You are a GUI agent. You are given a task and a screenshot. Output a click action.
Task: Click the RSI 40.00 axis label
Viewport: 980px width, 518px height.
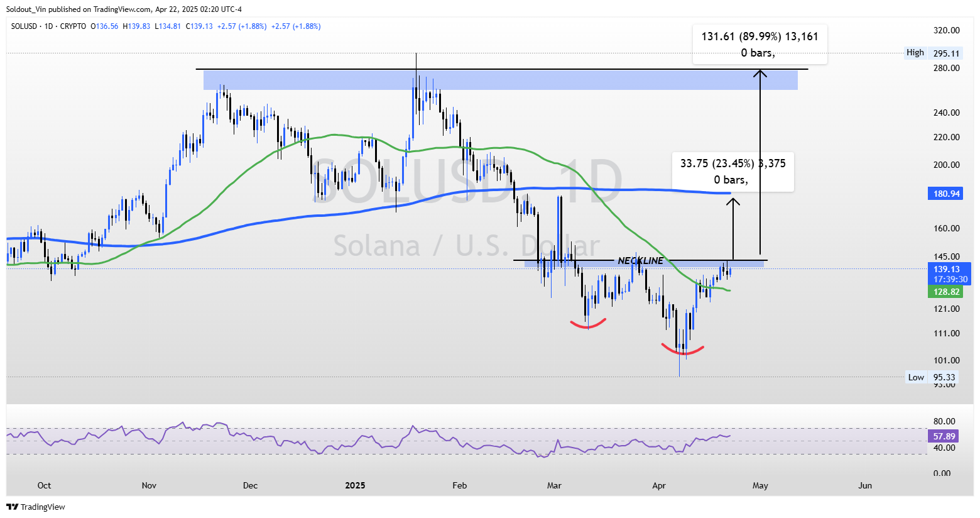[944, 448]
